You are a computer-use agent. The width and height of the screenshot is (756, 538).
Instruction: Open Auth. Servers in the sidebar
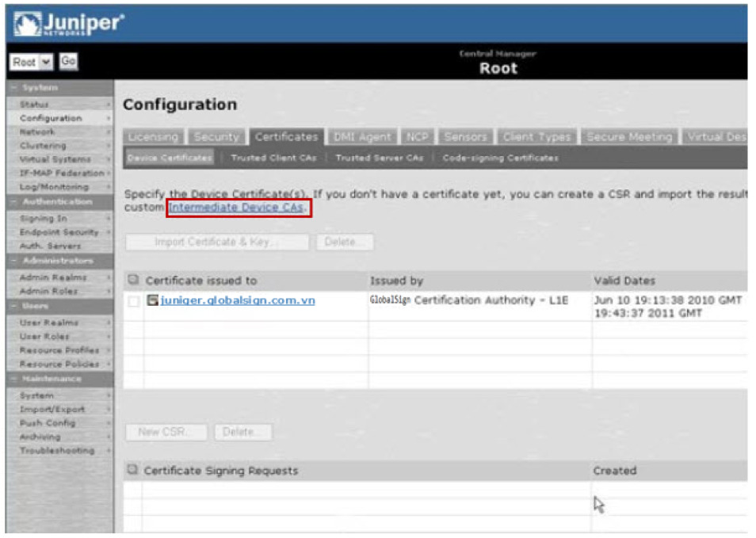(x=50, y=246)
